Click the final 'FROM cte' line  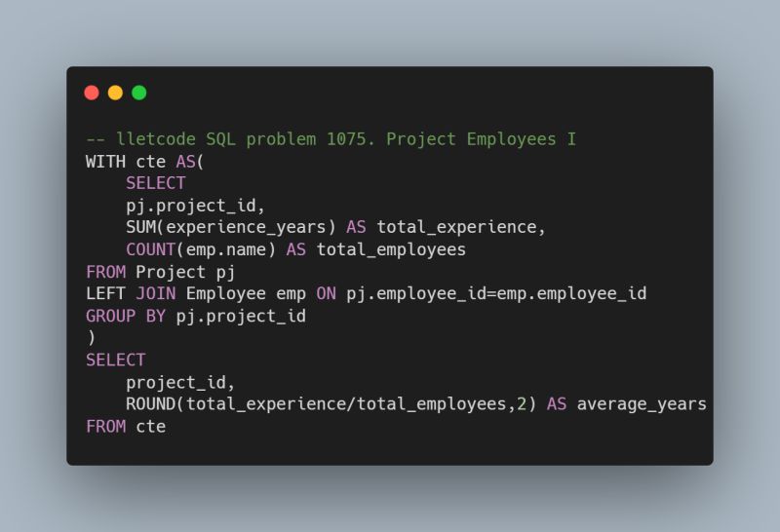(x=126, y=427)
